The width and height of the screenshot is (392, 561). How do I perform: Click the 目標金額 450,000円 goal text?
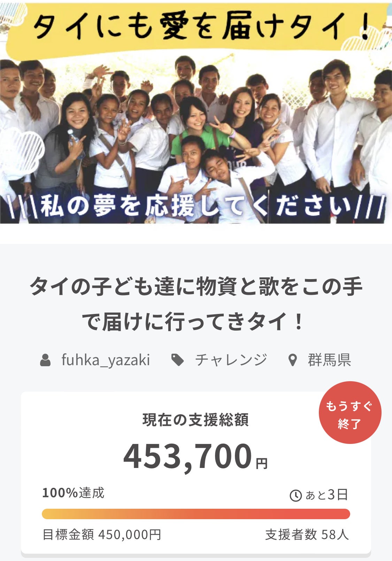click(x=102, y=534)
